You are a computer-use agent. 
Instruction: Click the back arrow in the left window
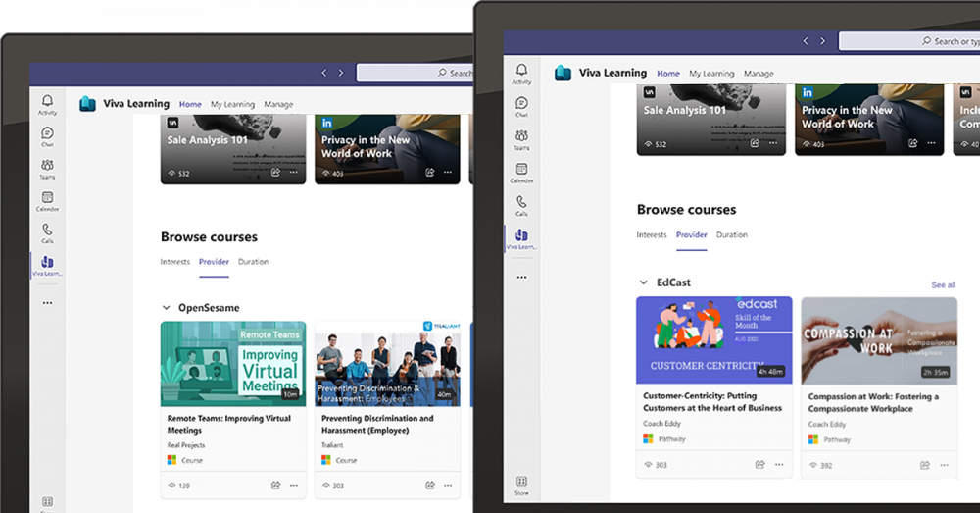coord(323,73)
